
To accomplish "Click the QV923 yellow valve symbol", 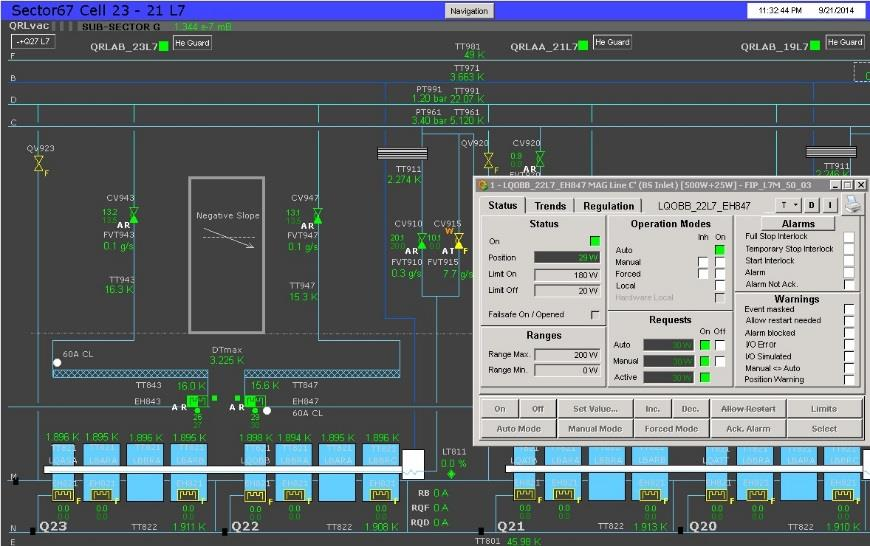I will pos(39,164).
